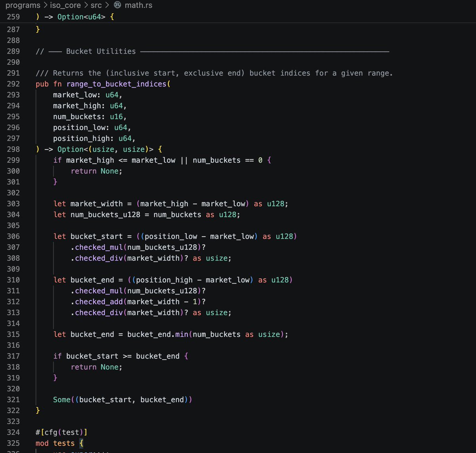
Task: Click line number 324 in the gutter
Action: pyautogui.click(x=13, y=432)
